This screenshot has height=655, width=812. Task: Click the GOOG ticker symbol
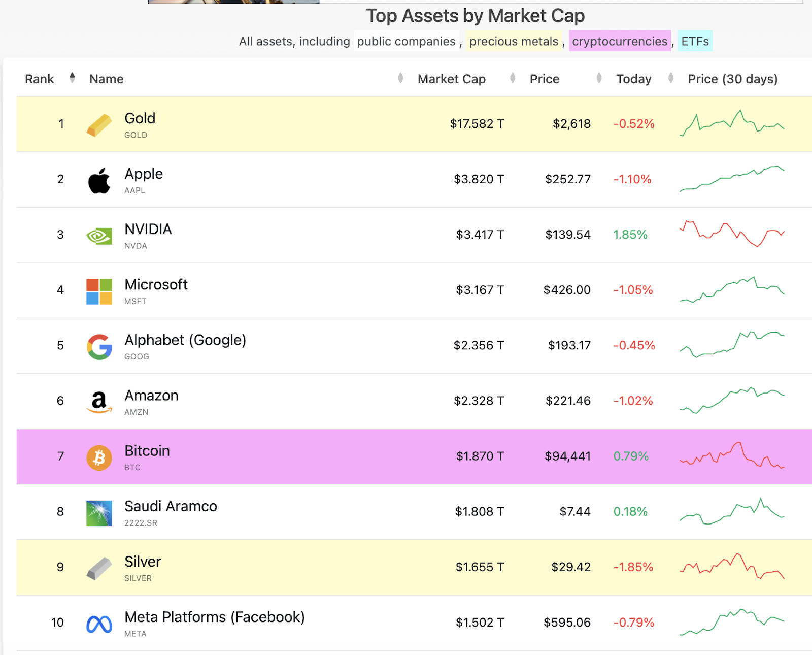137,356
